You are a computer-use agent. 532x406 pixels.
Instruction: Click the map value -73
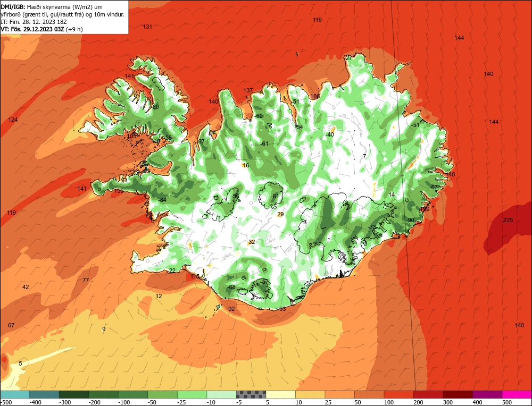[x=372, y=227]
